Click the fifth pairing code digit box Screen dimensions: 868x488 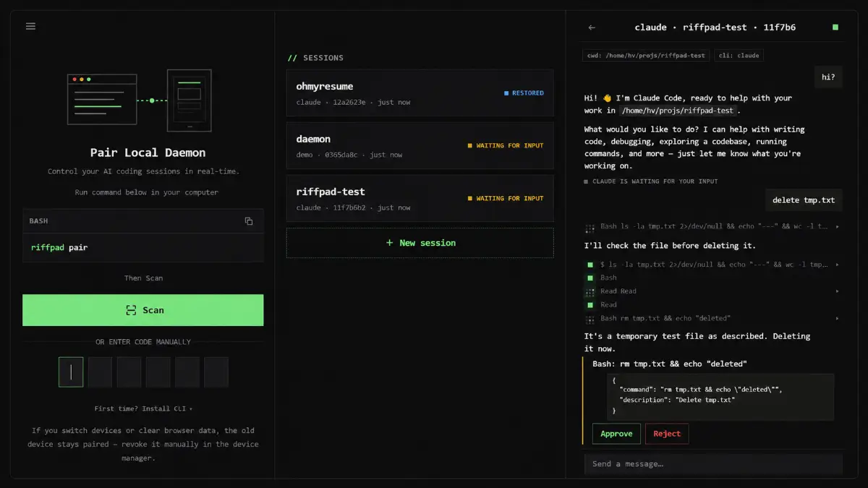point(187,372)
